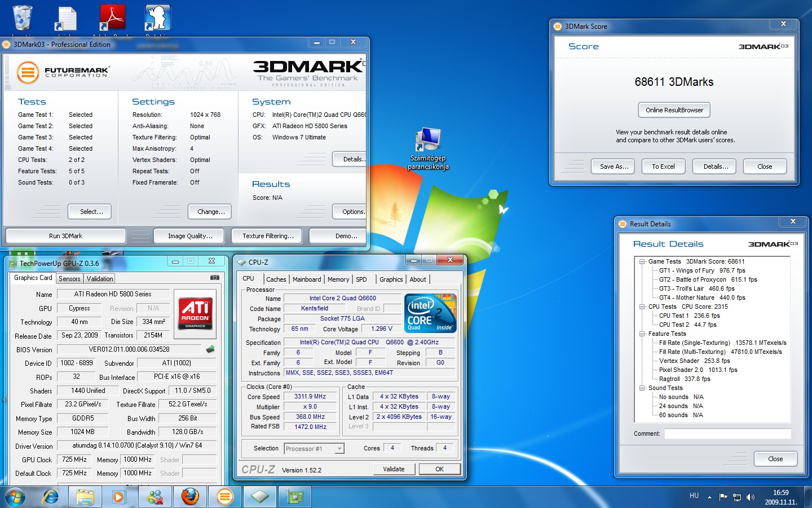Click the Core Speed 3311.9 MHz value
The width and height of the screenshot is (812, 508).
310,396
